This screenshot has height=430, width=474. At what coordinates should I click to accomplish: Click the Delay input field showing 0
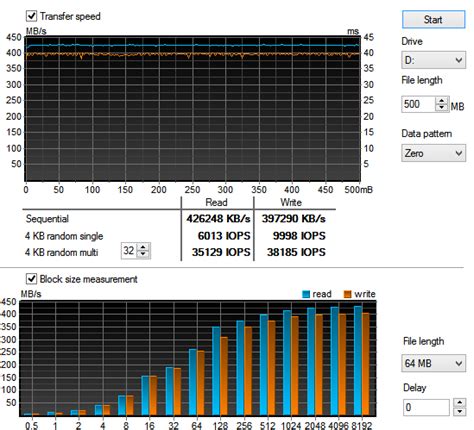(x=426, y=407)
